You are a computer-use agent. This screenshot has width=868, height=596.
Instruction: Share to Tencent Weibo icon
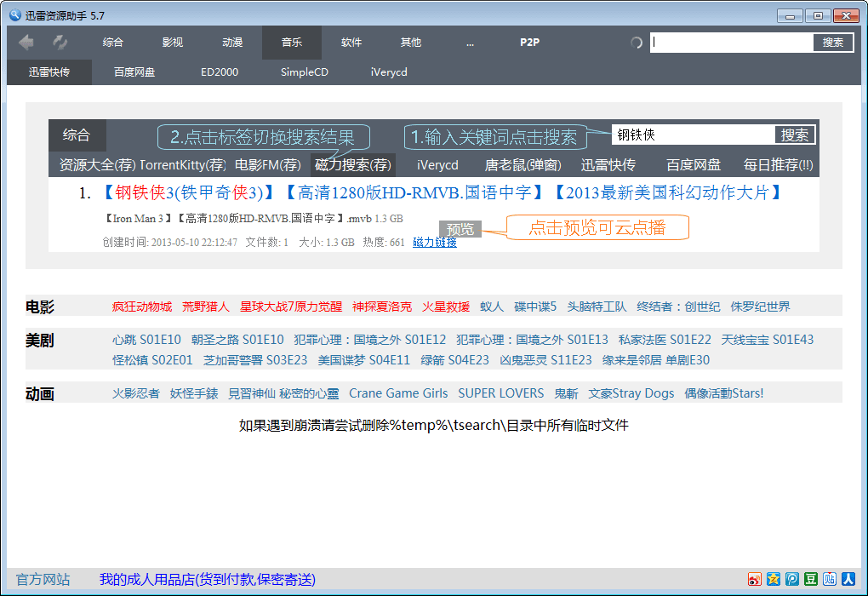click(x=792, y=579)
